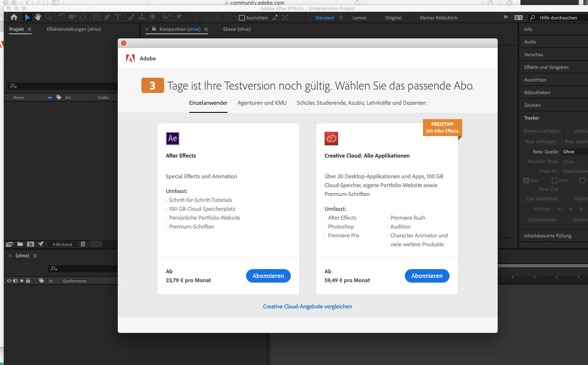Open the timeline search filter dropdown
This screenshot has height=365, width=588.
[53, 268]
